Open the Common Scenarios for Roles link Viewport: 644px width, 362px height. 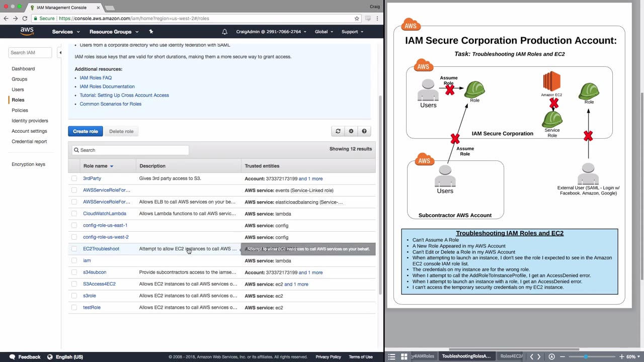111,104
